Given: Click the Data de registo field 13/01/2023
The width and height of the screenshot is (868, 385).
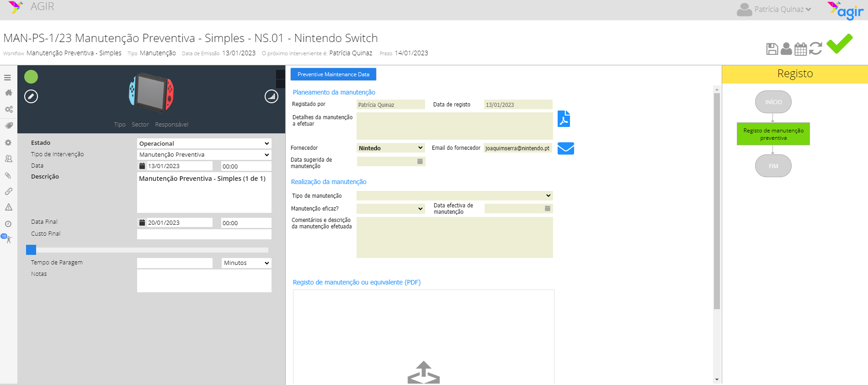Looking at the screenshot, I should 518,105.
